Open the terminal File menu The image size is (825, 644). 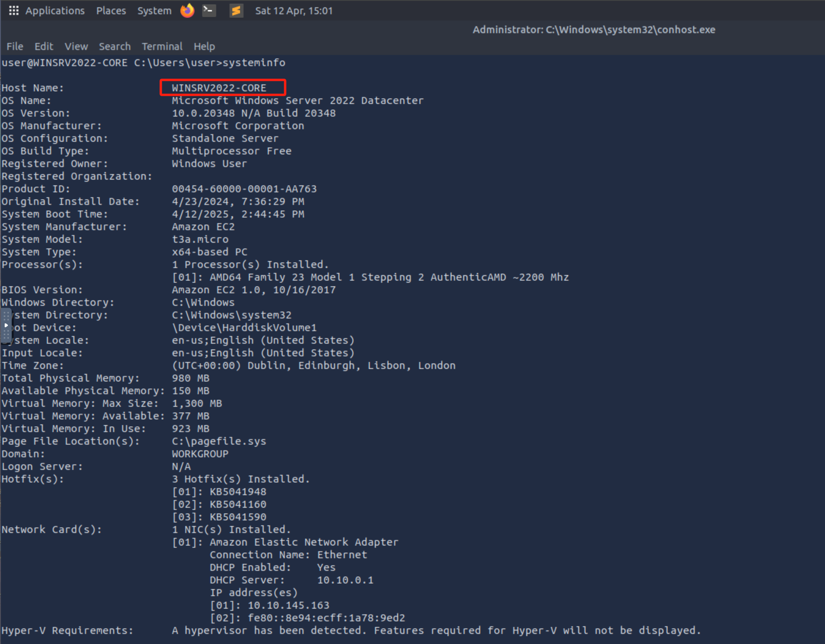click(14, 46)
